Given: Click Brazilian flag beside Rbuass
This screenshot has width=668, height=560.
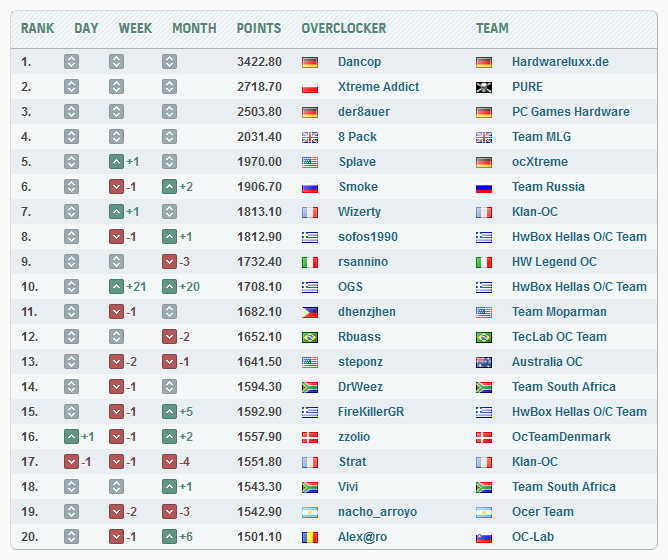Looking at the screenshot, I should coord(310,337).
